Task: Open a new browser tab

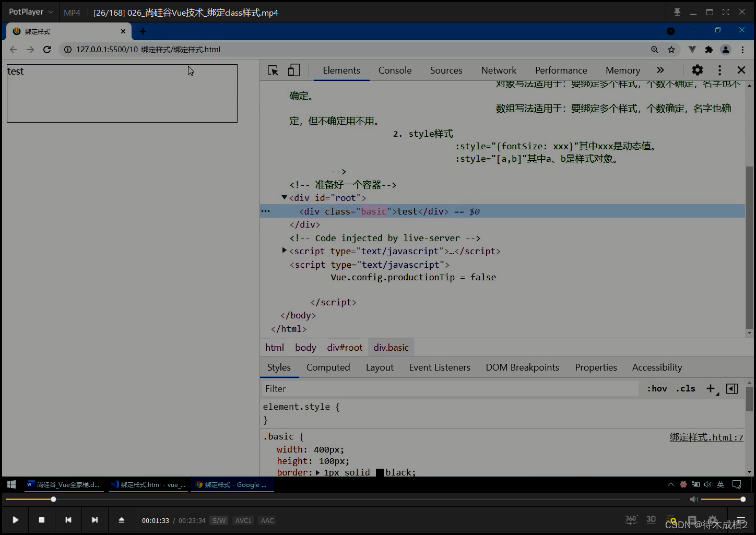Action: pos(143,31)
